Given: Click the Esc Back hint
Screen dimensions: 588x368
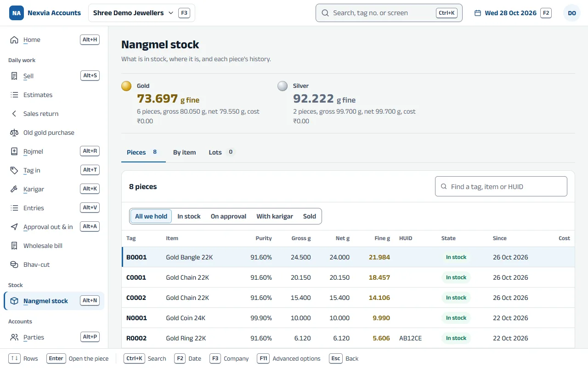Looking at the screenshot, I should (344, 358).
